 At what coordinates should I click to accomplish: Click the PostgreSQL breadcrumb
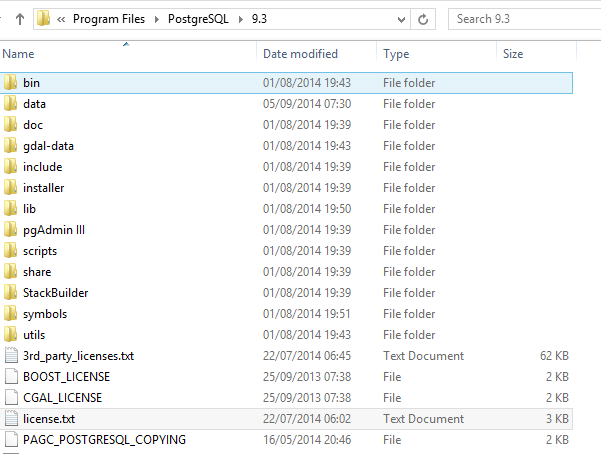click(198, 19)
